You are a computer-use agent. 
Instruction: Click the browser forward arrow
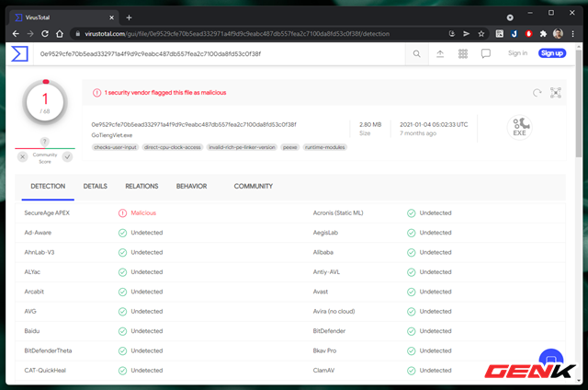[x=30, y=34]
